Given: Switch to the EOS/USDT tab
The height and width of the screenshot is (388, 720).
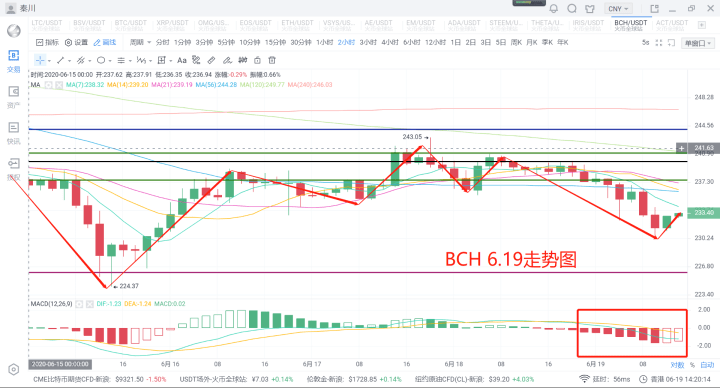Looking at the screenshot, I should click(255, 25).
